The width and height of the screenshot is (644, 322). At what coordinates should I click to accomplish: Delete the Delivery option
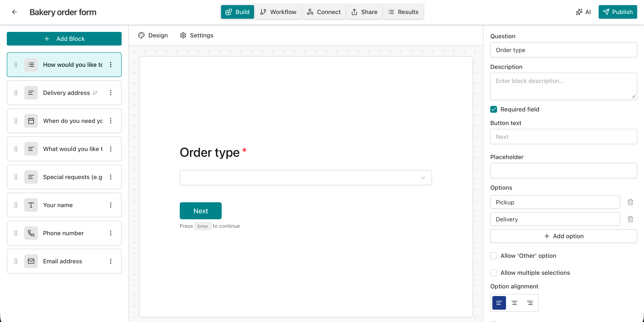pos(630,219)
